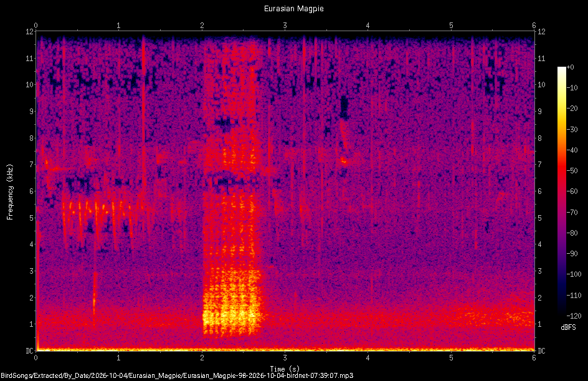This screenshot has width=588, height=381.
Task: Click "7" on the left frequency axis
Action: [x=32, y=165]
